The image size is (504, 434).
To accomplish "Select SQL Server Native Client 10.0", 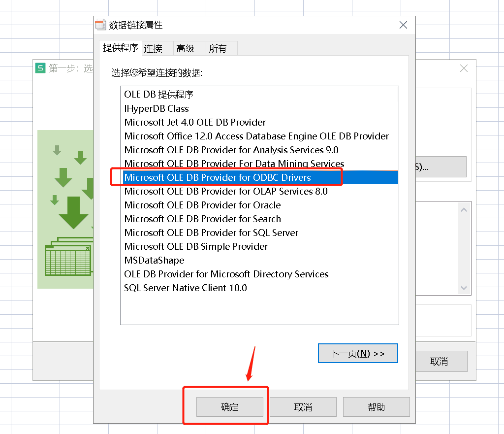I will 186,288.
